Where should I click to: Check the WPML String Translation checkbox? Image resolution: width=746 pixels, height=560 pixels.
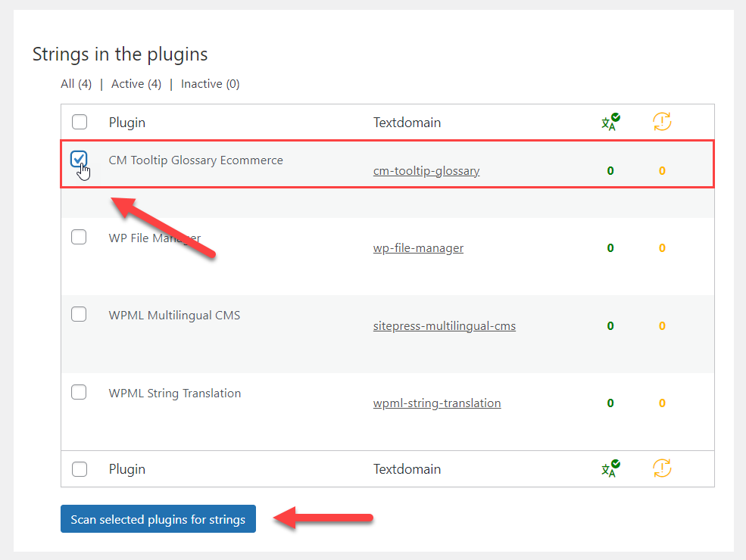coord(79,392)
